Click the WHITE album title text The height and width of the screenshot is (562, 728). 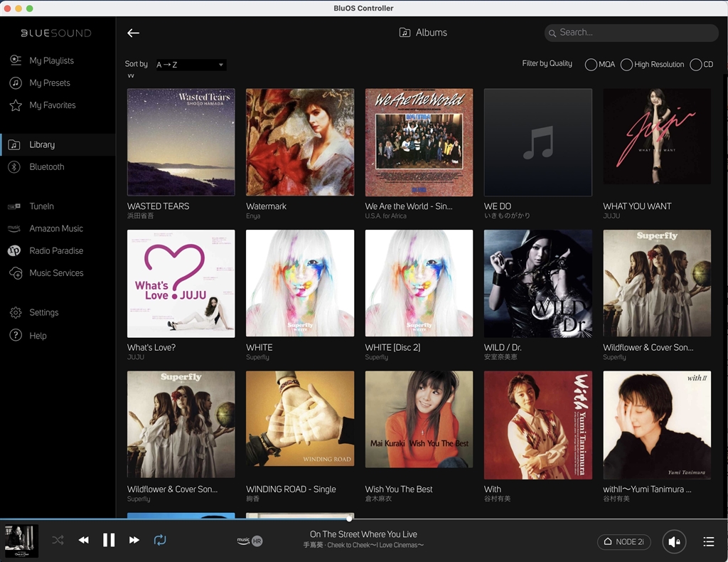[x=259, y=347]
